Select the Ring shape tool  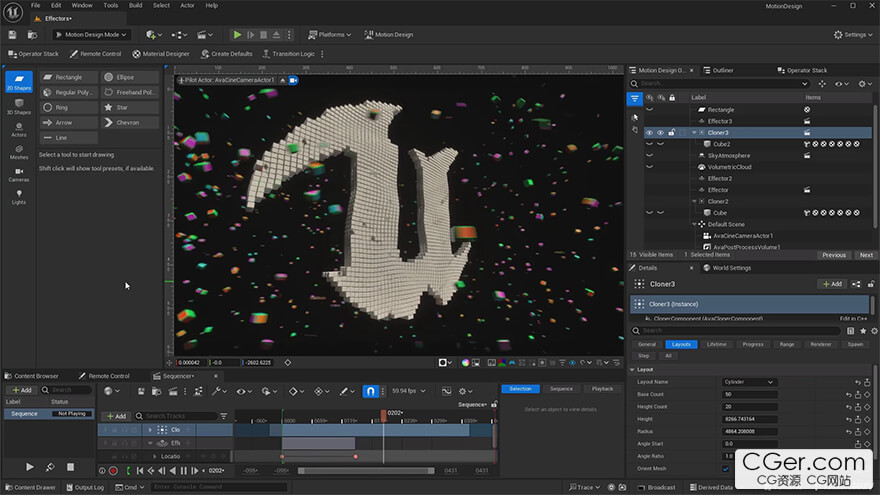tap(69, 107)
